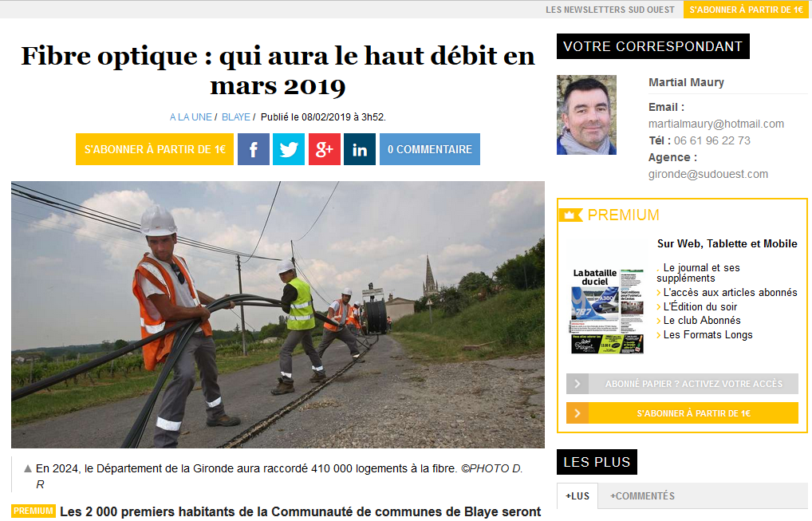
Task: Open Martial Maury's portrait photo
Action: (x=587, y=115)
